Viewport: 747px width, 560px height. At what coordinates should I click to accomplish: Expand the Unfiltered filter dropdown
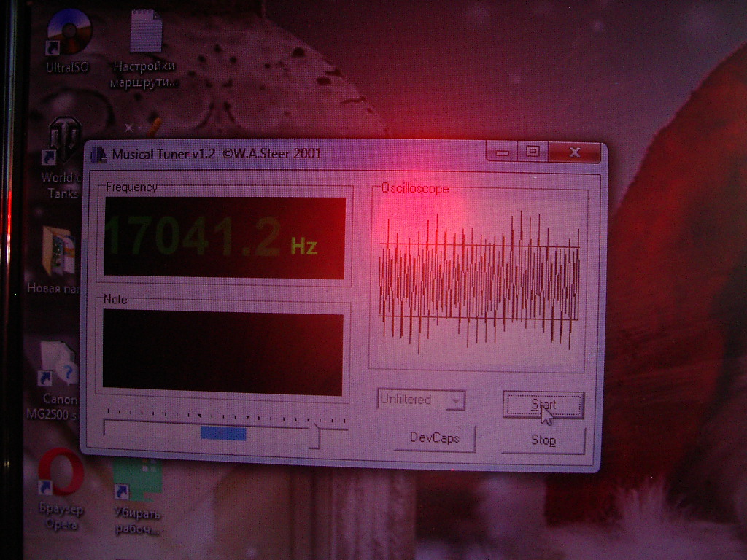click(x=421, y=400)
